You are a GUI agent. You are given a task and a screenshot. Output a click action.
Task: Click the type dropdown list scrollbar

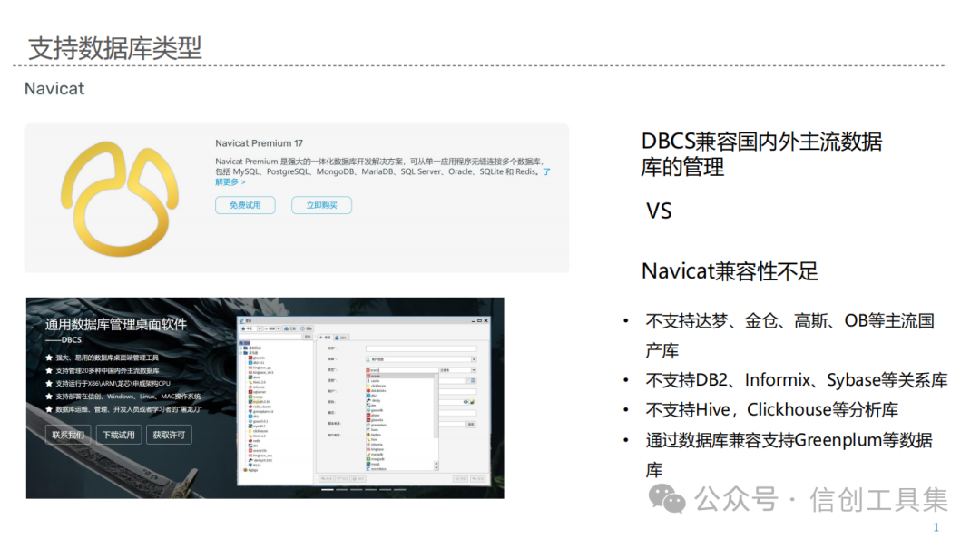pos(436,406)
